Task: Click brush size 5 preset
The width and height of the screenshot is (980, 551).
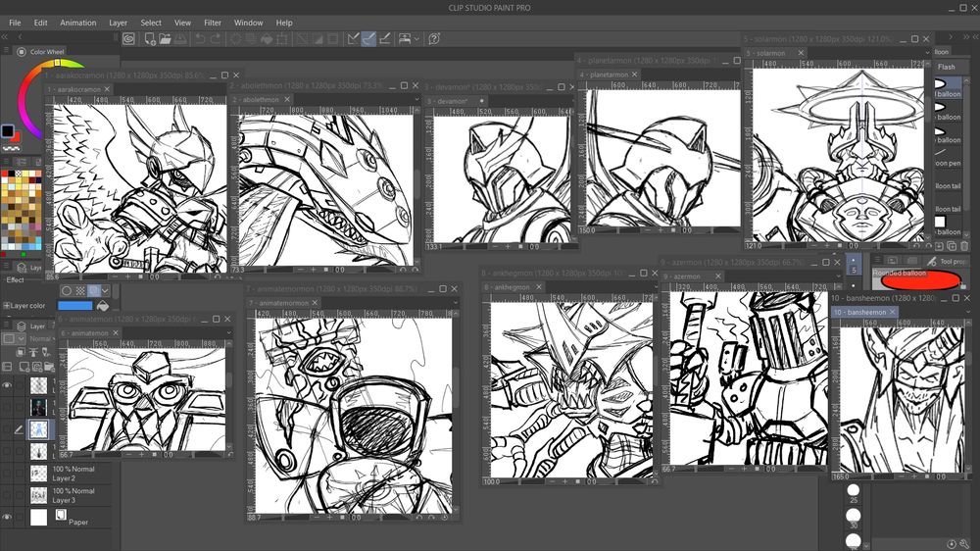Action: point(854,264)
